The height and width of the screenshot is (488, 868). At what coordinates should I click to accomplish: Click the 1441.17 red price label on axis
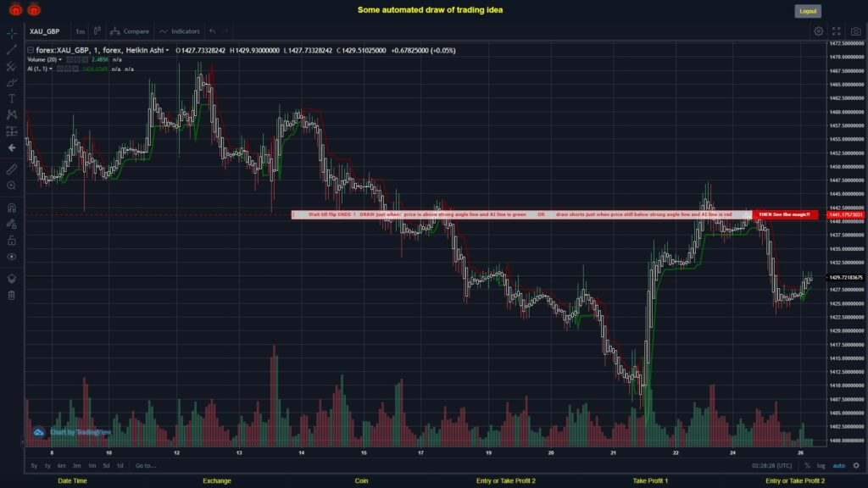pyautogui.click(x=845, y=214)
